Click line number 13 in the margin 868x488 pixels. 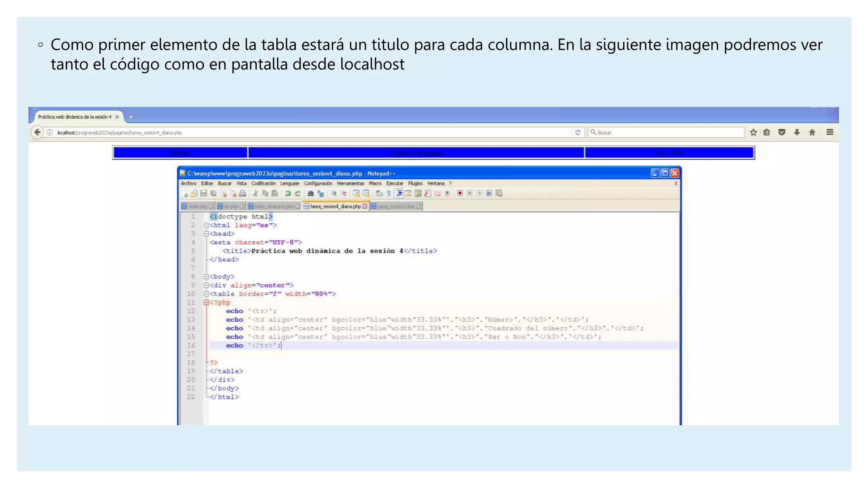pos(191,320)
